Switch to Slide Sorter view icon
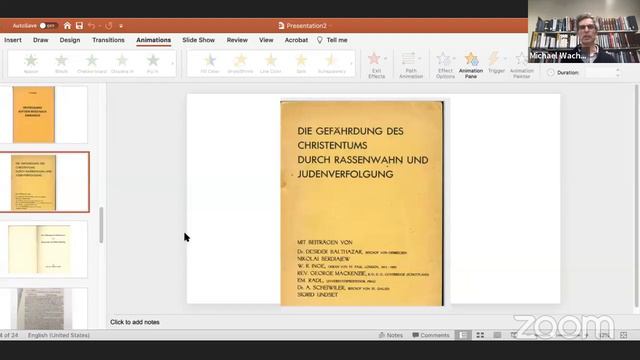This screenshot has height=360, width=640. click(480, 335)
